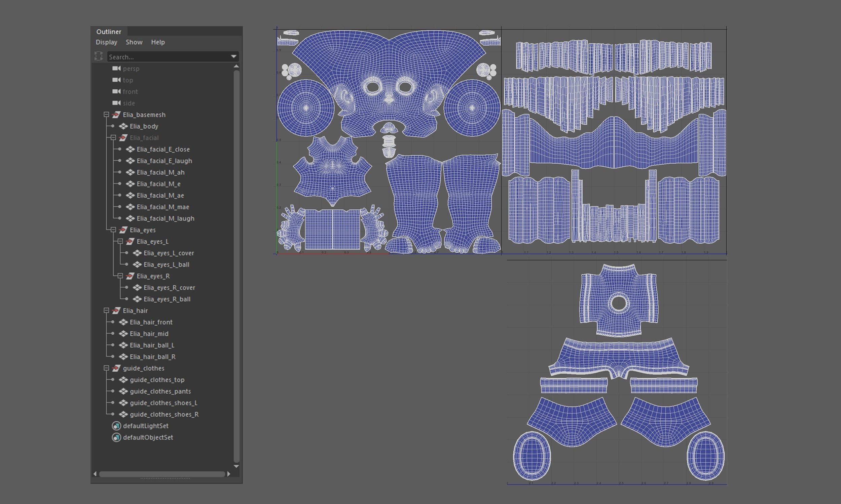Select the Outliner tab
This screenshot has width=841, height=504.
108,32
